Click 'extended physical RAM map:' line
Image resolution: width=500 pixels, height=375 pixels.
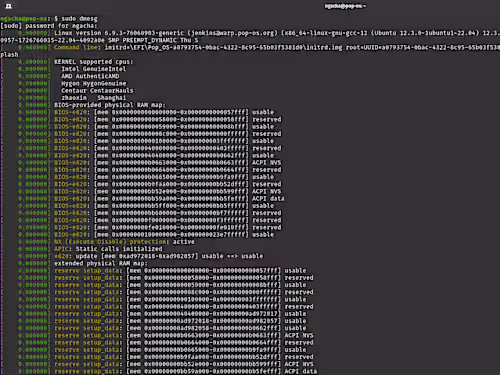(101, 263)
